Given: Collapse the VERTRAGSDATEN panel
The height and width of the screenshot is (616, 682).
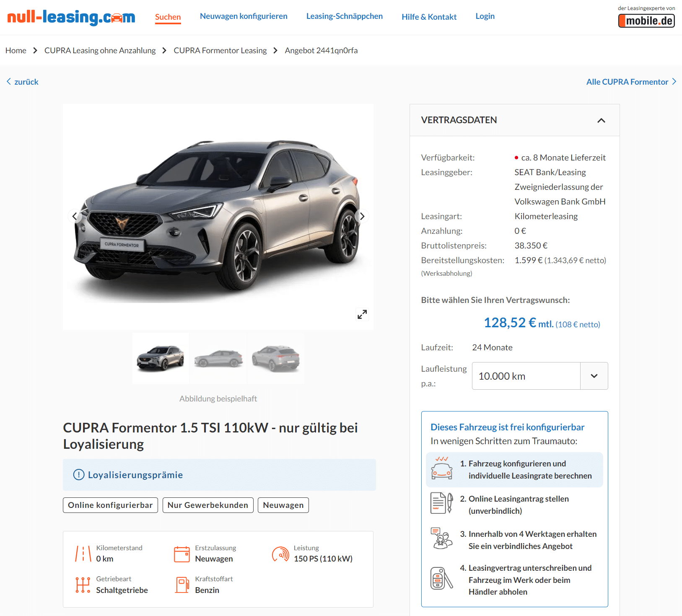Looking at the screenshot, I should pos(601,120).
